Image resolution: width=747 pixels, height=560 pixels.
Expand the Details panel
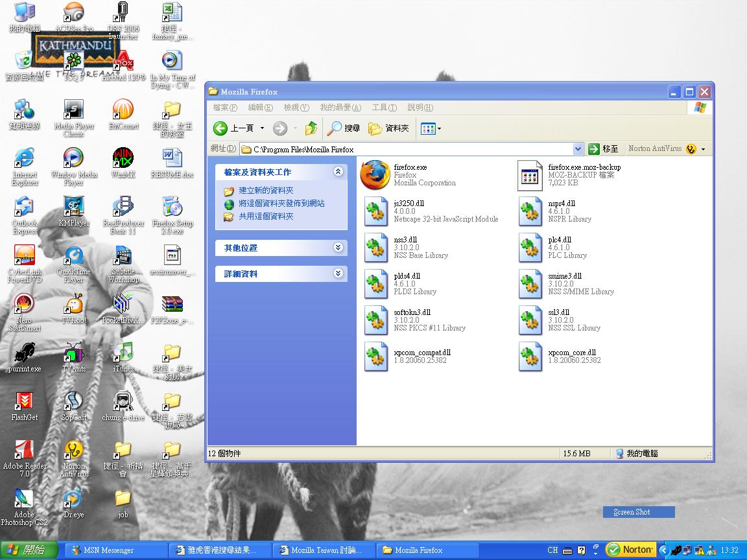[x=338, y=274]
